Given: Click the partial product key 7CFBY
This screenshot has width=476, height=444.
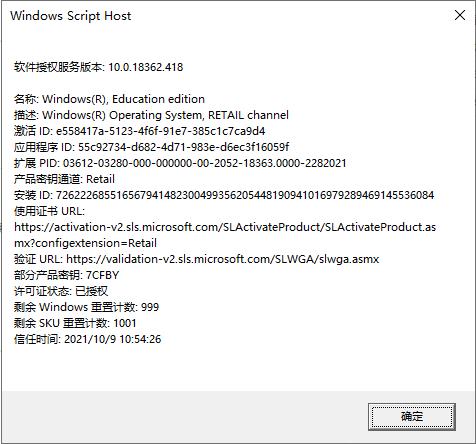Looking at the screenshot, I should coord(103,275).
